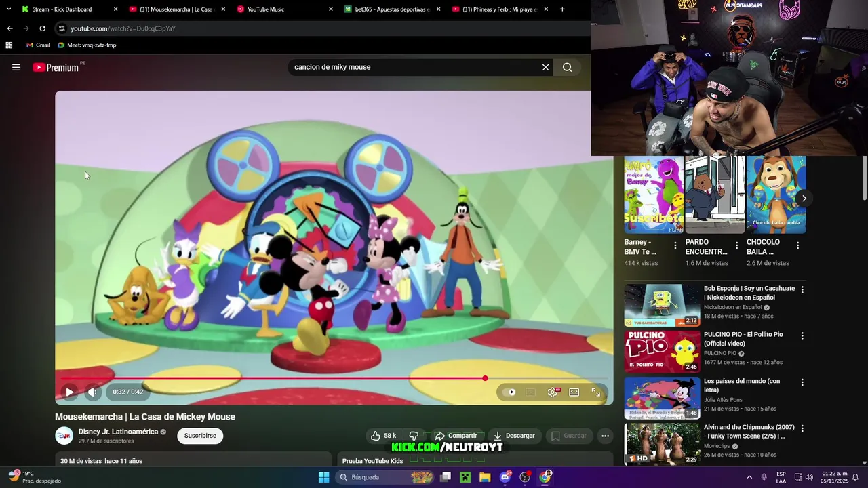Dislike the video with thumbs down

[x=414, y=436]
